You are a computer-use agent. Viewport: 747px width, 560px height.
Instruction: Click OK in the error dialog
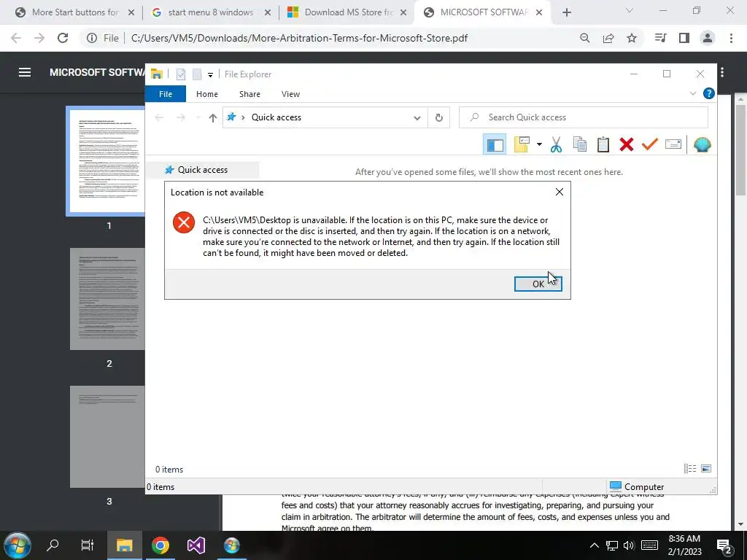click(538, 284)
